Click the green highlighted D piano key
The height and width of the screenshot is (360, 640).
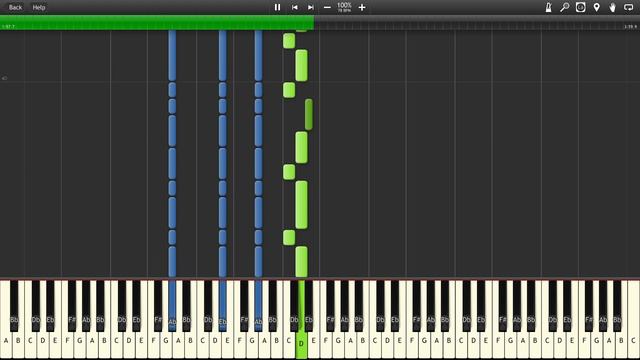301,343
